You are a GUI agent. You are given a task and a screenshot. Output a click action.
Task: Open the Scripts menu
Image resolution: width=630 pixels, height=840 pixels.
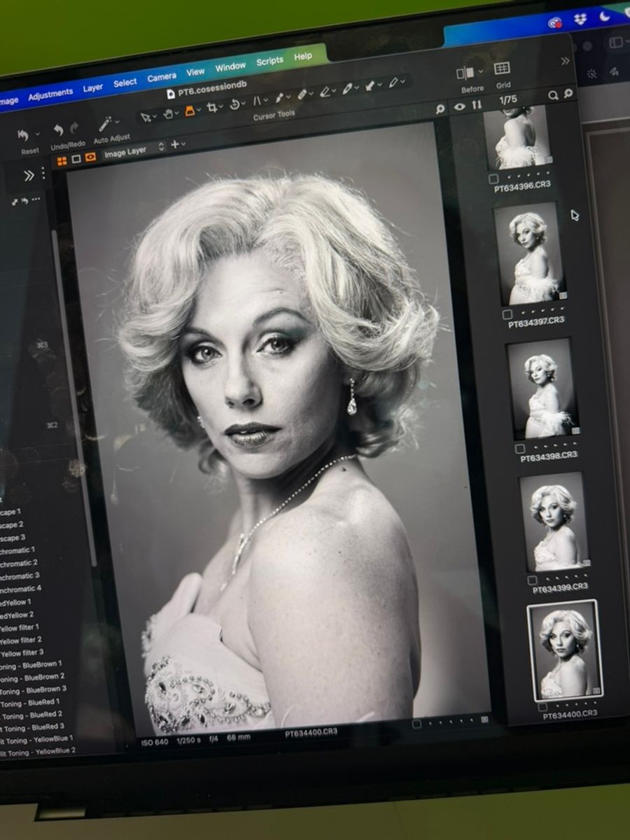pyautogui.click(x=269, y=62)
